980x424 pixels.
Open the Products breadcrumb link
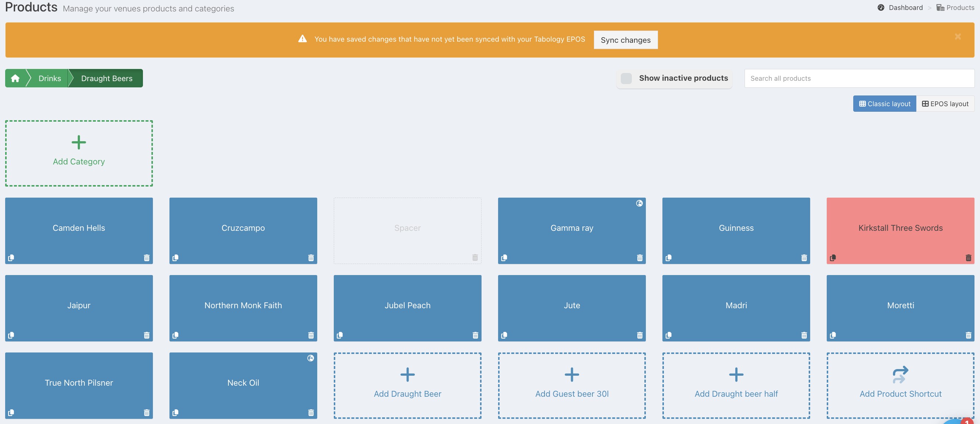[x=955, y=8]
